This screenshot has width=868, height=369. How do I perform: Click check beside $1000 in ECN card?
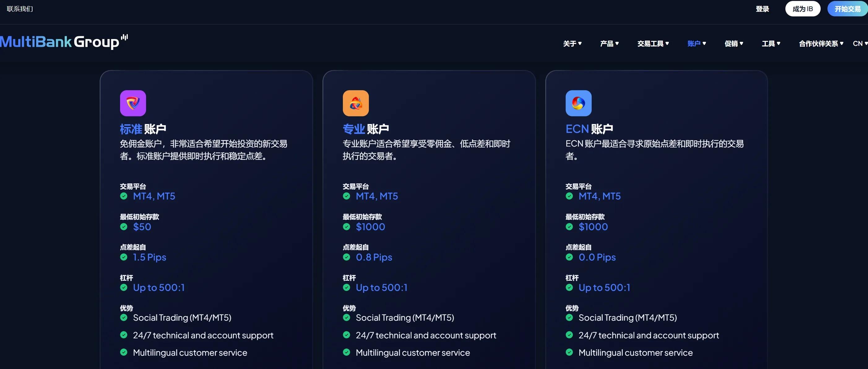point(569,227)
